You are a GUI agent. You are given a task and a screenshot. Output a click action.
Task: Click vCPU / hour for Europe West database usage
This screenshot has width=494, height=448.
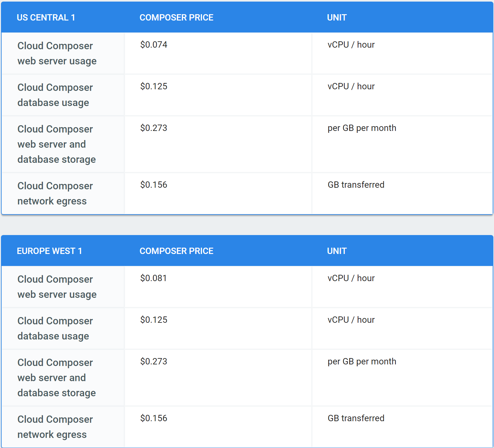(x=351, y=320)
